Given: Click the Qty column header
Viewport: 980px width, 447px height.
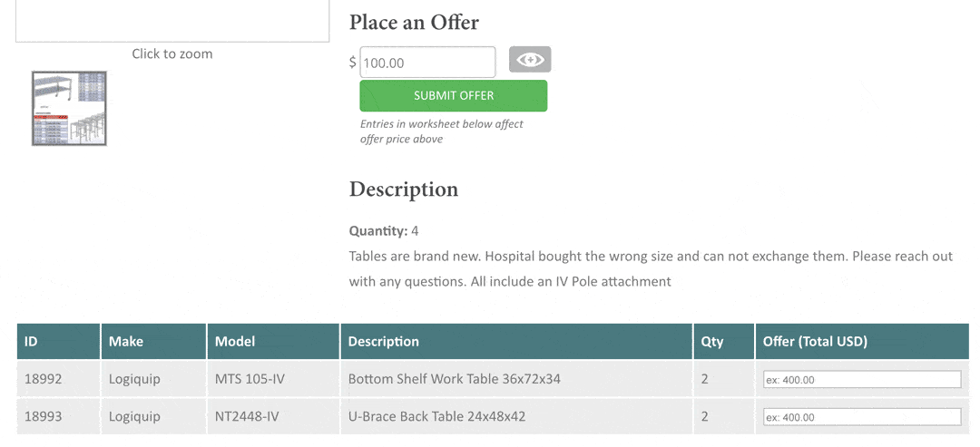Looking at the screenshot, I should (712, 342).
